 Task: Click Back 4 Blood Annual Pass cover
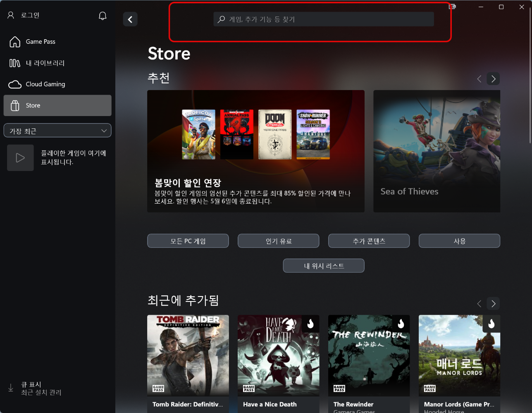[237, 134]
